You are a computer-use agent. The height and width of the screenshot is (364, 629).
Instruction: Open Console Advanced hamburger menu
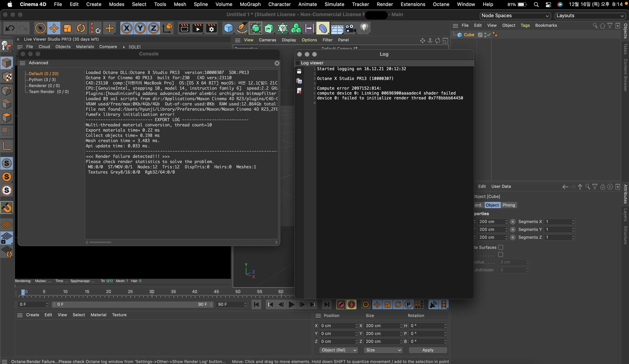[x=22, y=63]
